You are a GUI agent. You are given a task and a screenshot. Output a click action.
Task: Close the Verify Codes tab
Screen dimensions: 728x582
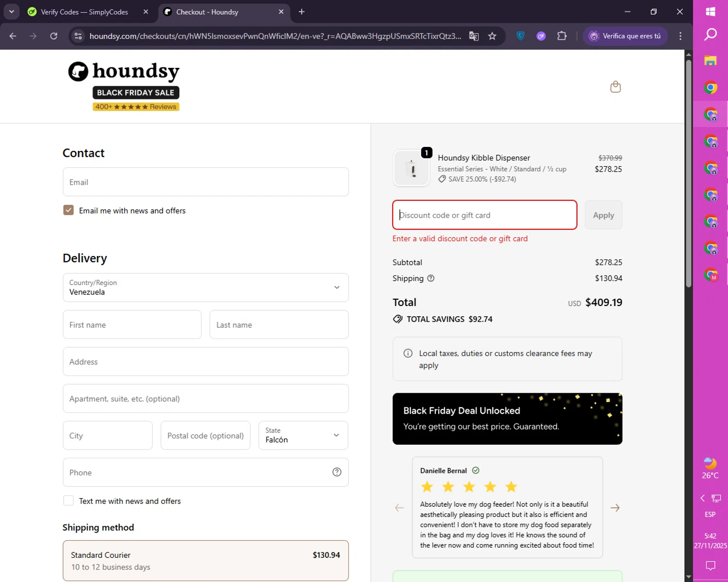146,12
